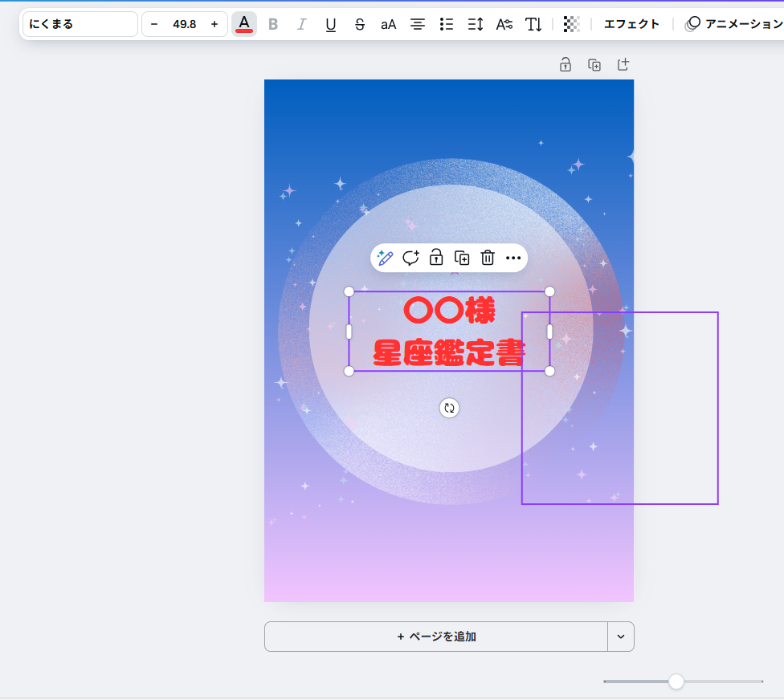Open the にくまる font selector

[x=80, y=24]
